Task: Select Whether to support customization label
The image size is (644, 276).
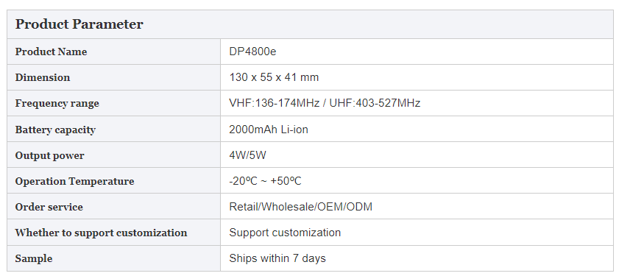Action: coord(101,233)
